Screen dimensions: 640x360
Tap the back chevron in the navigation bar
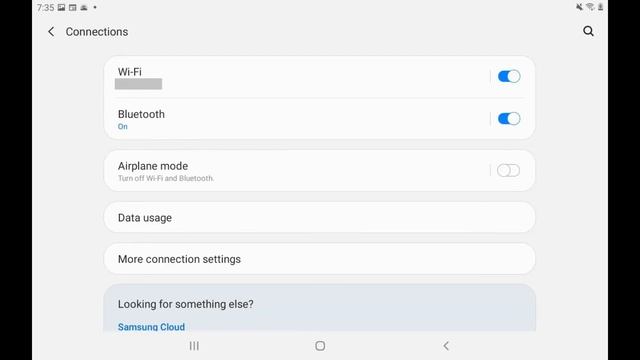pyautogui.click(x=446, y=346)
